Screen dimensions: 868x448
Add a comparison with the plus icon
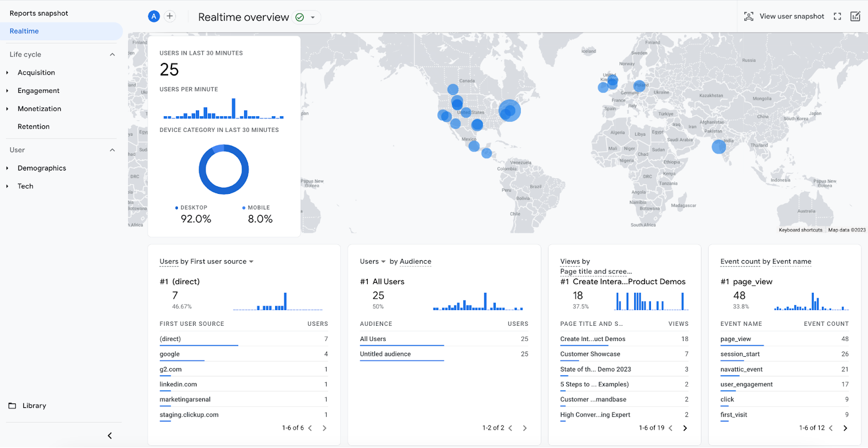[170, 16]
